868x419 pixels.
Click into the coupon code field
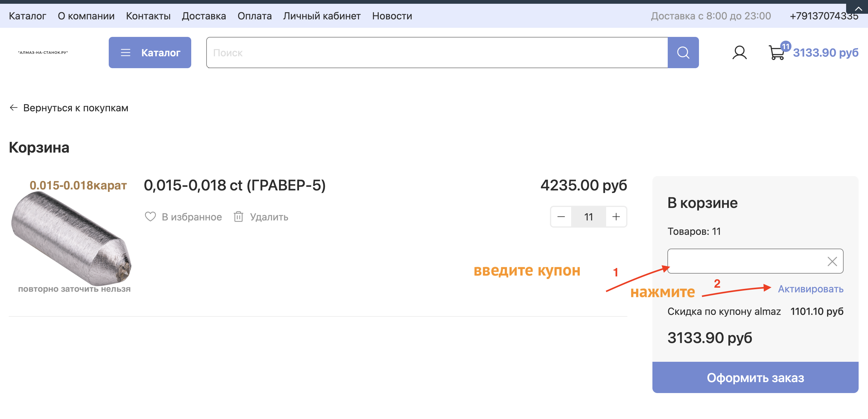[745, 261]
